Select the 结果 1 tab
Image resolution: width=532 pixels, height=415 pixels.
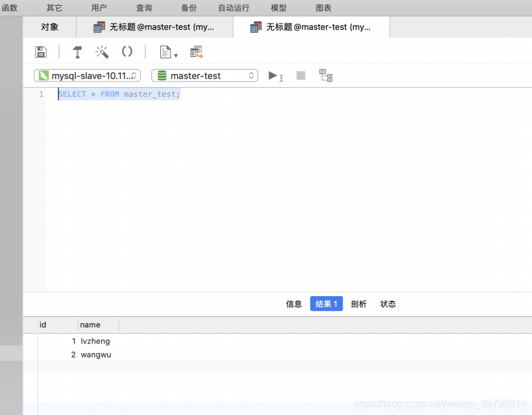click(x=326, y=304)
